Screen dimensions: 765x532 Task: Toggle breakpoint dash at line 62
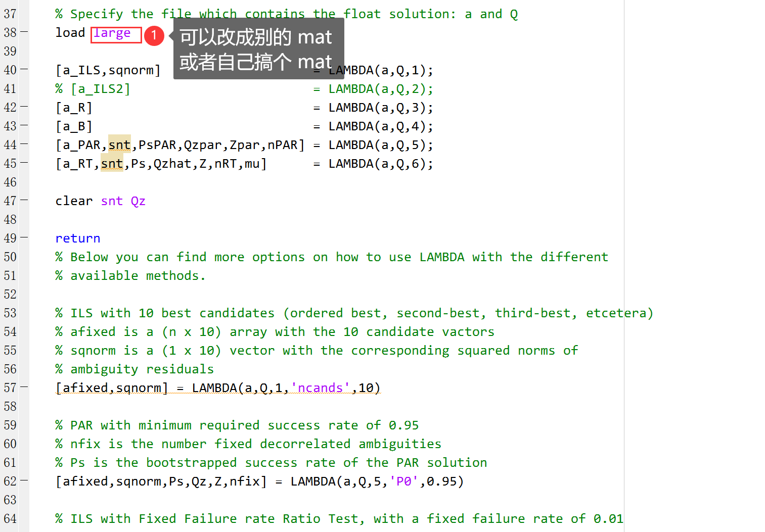point(24,481)
